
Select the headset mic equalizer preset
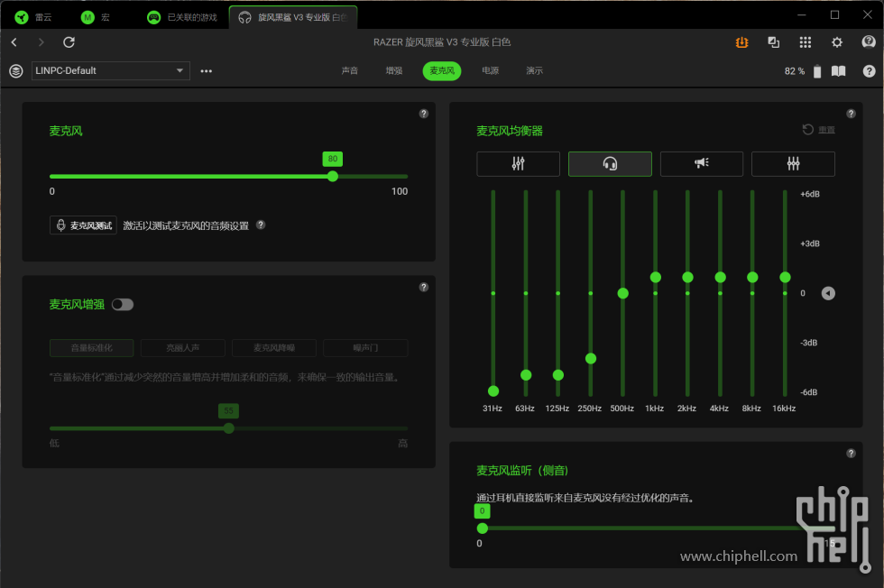pyautogui.click(x=610, y=163)
